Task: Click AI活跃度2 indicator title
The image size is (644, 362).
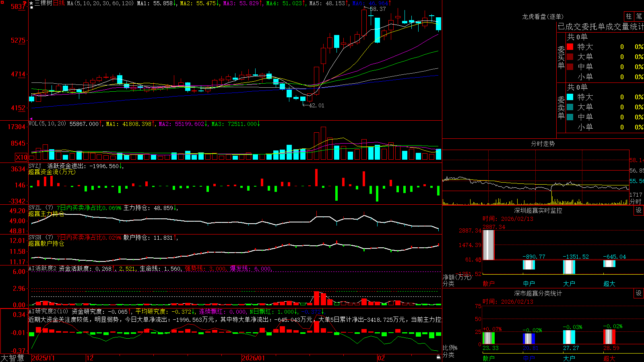Action: (x=43, y=268)
